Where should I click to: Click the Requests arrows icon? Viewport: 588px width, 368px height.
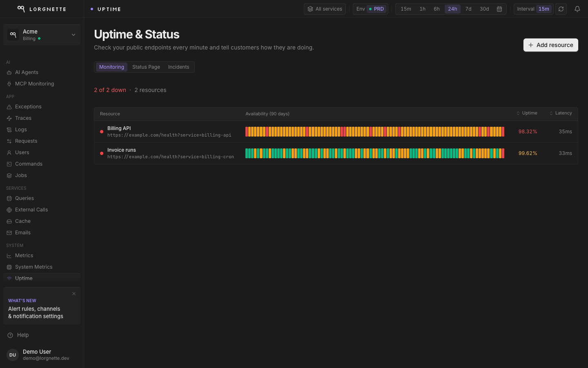tap(9, 141)
